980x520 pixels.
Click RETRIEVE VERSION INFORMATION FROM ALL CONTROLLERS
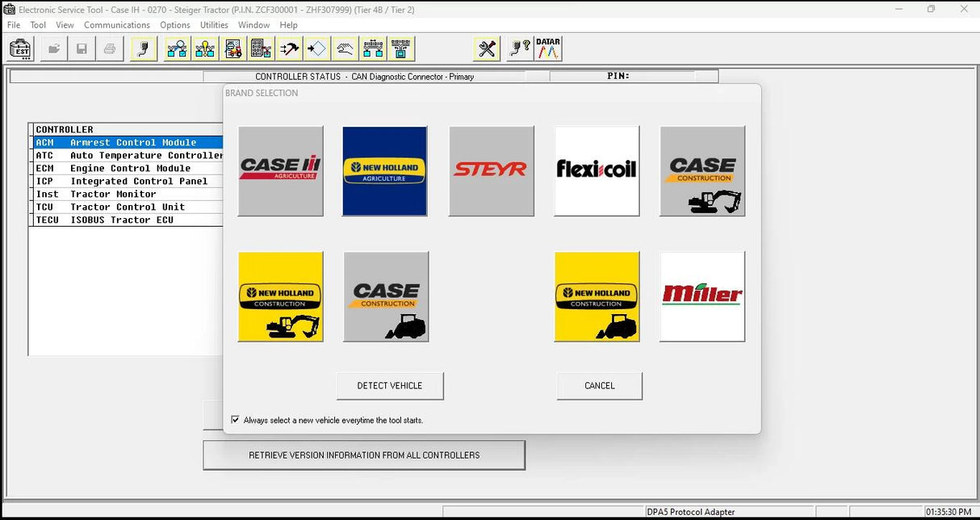pyautogui.click(x=364, y=455)
